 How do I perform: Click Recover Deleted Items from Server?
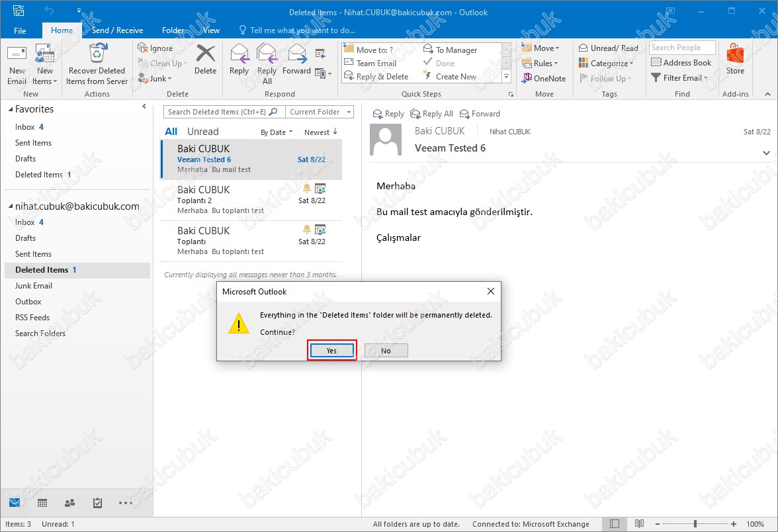pyautogui.click(x=97, y=65)
